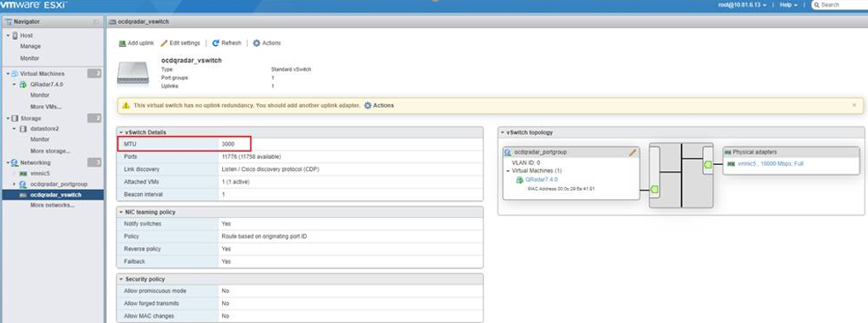Open Monitor under Host

click(30, 58)
